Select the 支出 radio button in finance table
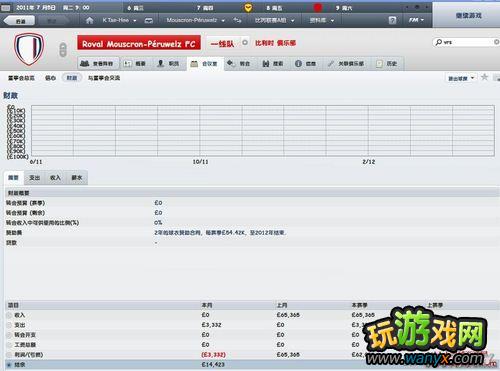 (x=9, y=325)
